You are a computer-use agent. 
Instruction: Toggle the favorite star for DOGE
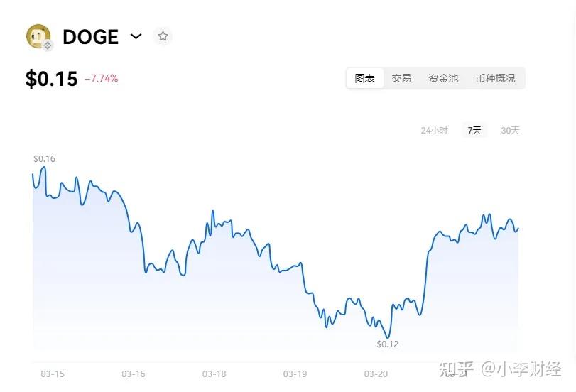[163, 36]
